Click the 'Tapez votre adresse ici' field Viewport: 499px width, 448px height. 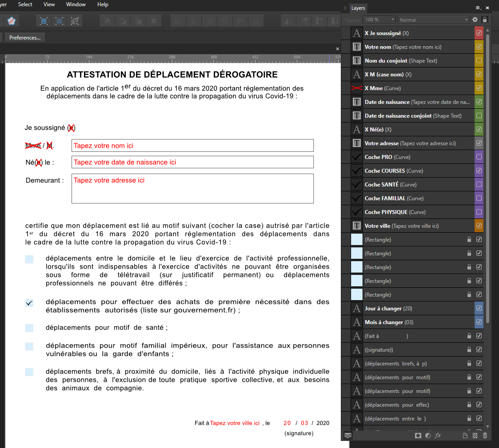tap(192, 189)
